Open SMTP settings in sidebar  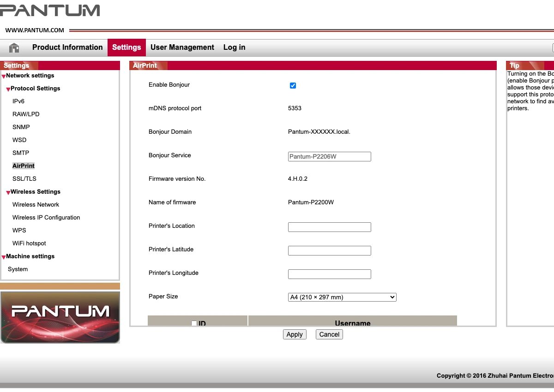point(21,153)
